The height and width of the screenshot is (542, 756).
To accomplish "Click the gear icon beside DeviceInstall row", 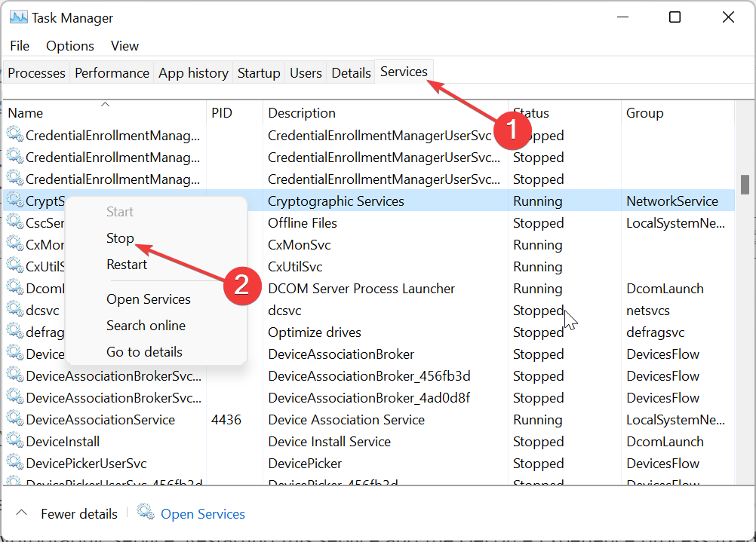I will click(x=15, y=440).
